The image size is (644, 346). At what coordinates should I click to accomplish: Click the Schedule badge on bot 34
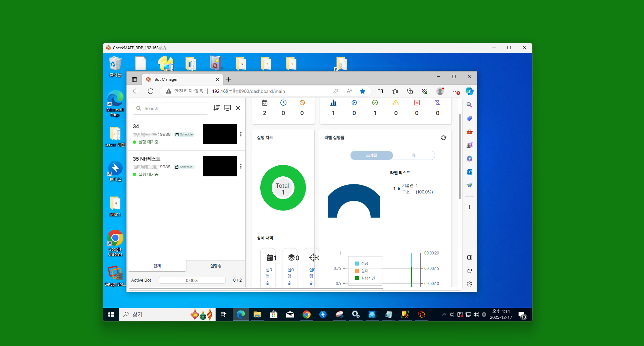(x=184, y=134)
